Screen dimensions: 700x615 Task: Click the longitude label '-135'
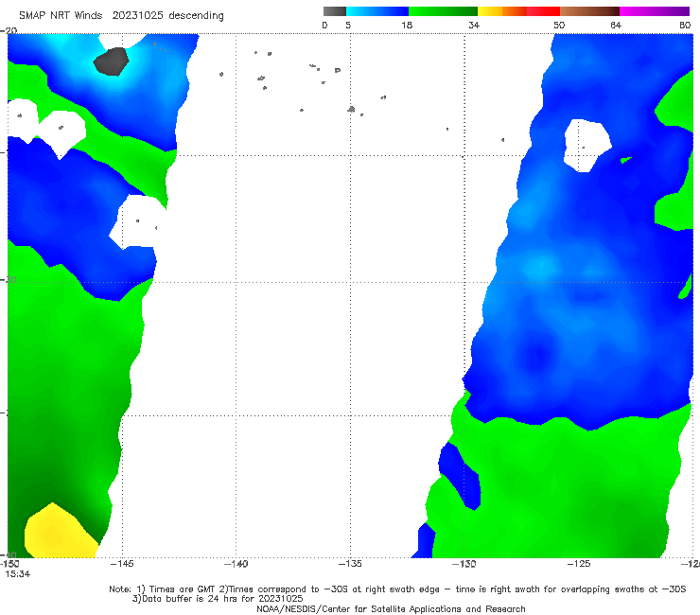point(350,564)
